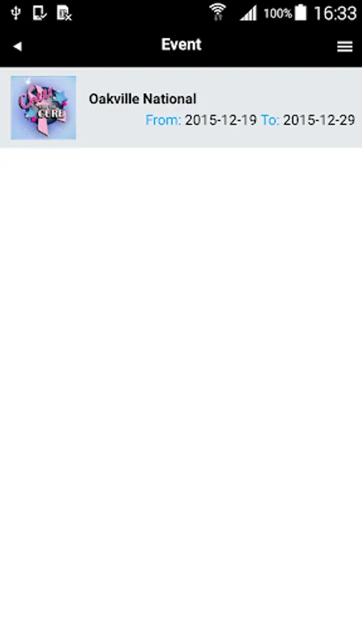Click the blue To: label
This screenshot has width=362, height=644.
(x=270, y=120)
